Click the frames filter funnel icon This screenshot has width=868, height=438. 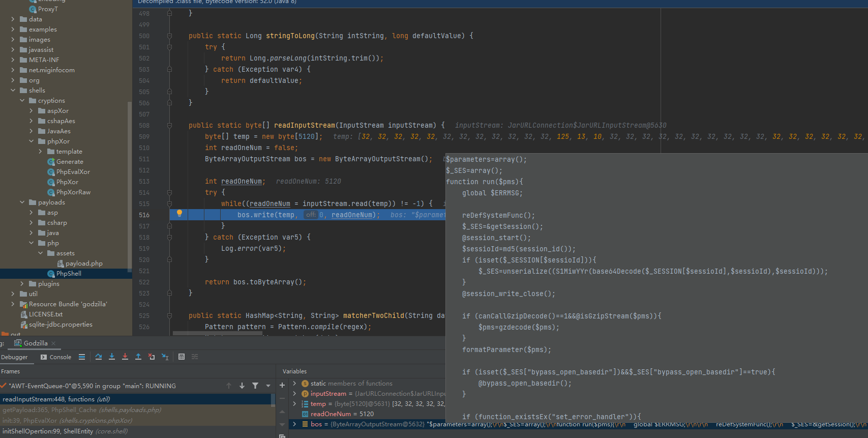click(255, 386)
